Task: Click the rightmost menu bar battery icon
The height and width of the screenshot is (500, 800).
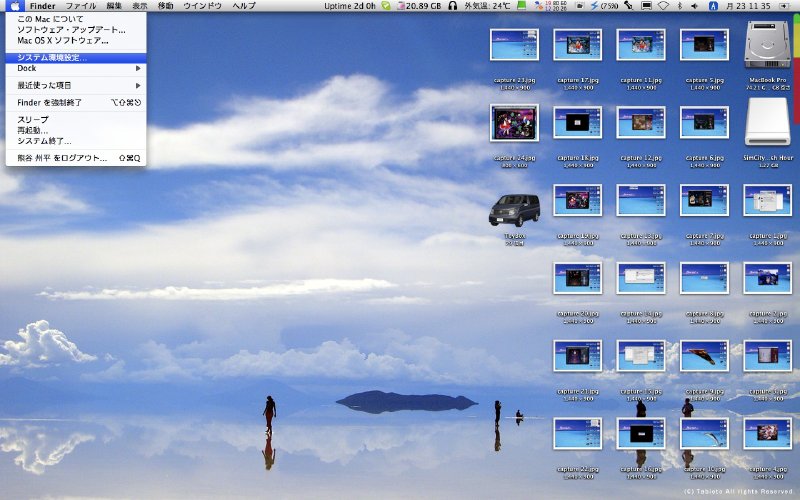Action: [784, 6]
